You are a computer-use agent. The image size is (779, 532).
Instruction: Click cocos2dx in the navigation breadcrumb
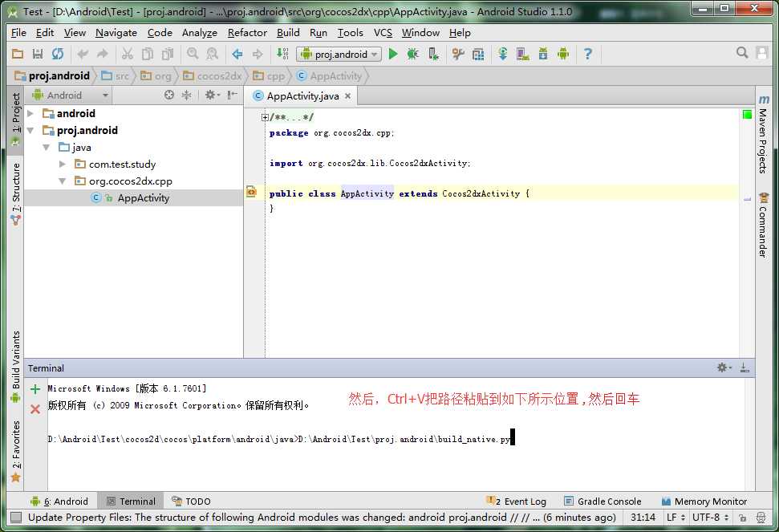(x=213, y=76)
